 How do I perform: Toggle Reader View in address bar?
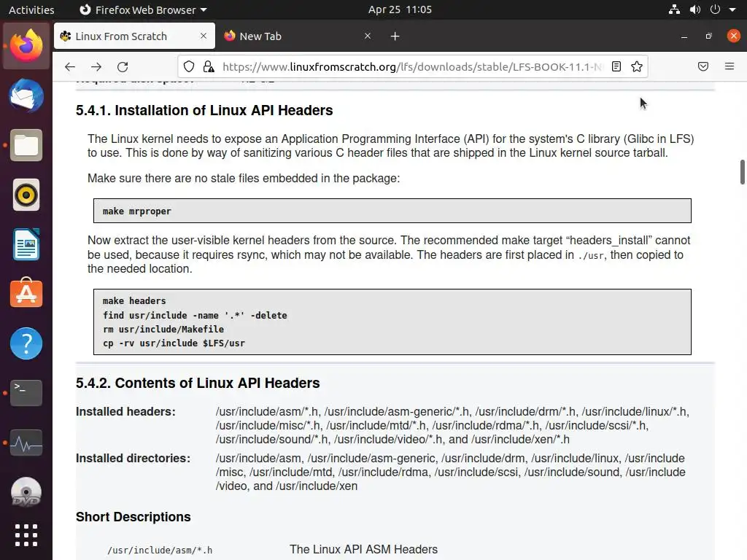pos(616,66)
